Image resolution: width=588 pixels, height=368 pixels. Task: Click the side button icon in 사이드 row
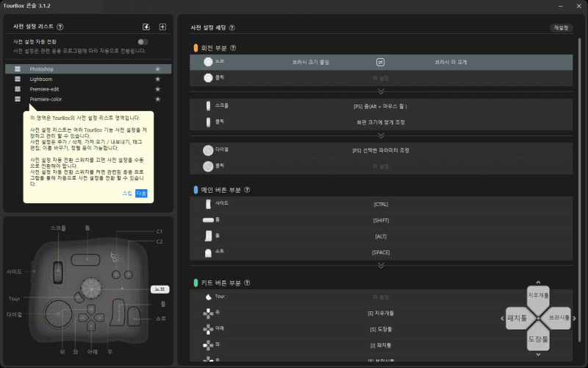[x=208, y=204]
